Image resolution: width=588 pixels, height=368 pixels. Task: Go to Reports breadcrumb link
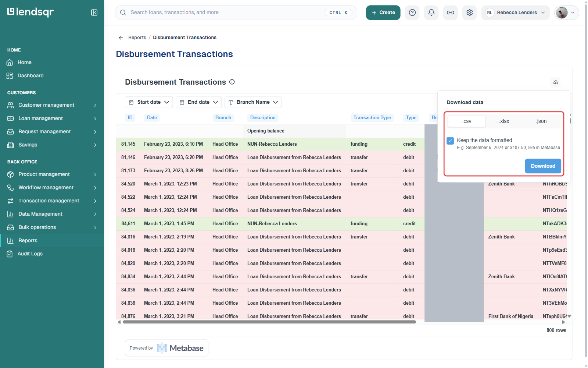[x=137, y=38]
